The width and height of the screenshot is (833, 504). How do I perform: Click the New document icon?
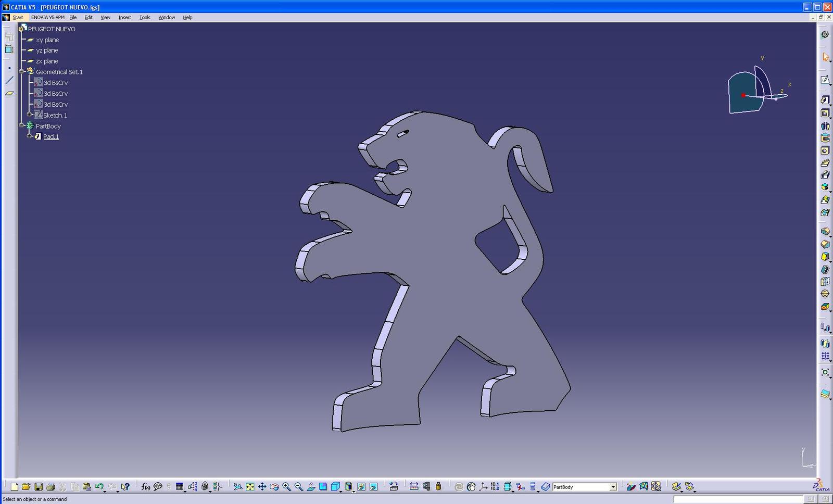click(x=14, y=487)
